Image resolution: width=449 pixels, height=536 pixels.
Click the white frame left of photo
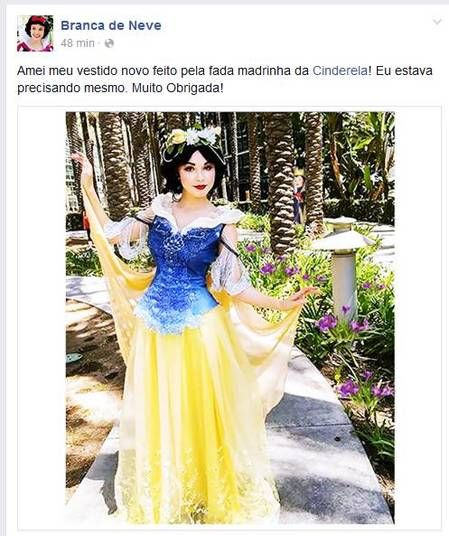42,318
